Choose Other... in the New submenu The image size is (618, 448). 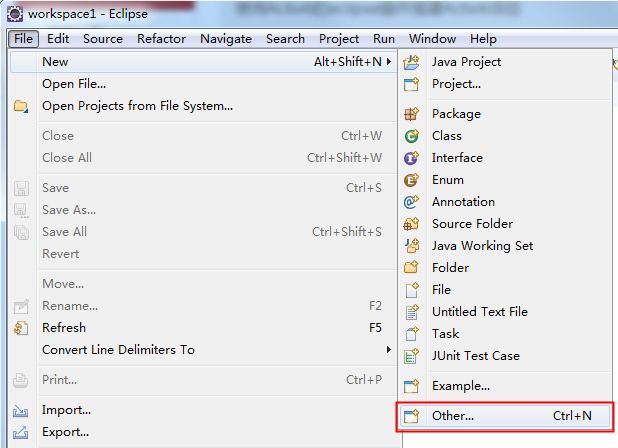point(505,416)
